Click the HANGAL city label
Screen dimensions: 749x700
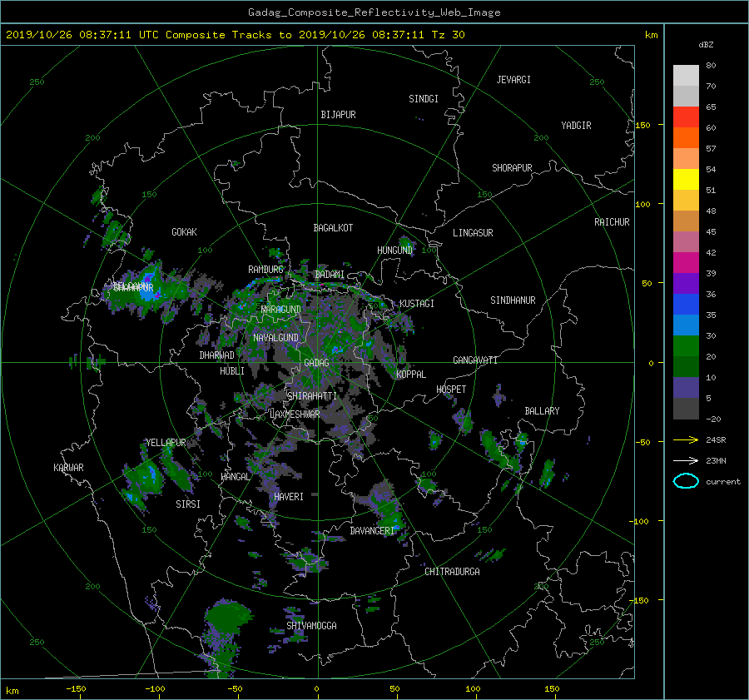click(235, 477)
